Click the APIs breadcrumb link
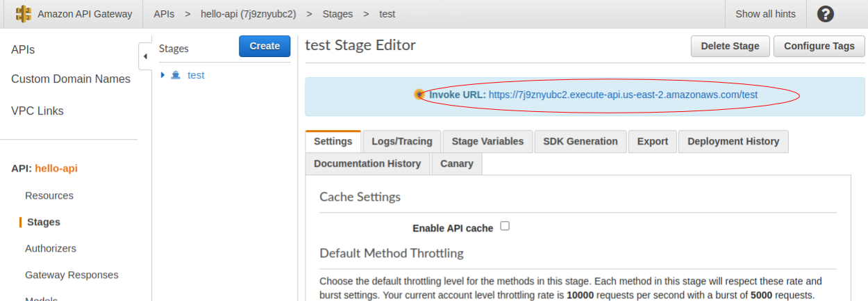This screenshot has height=301, width=868. point(164,14)
